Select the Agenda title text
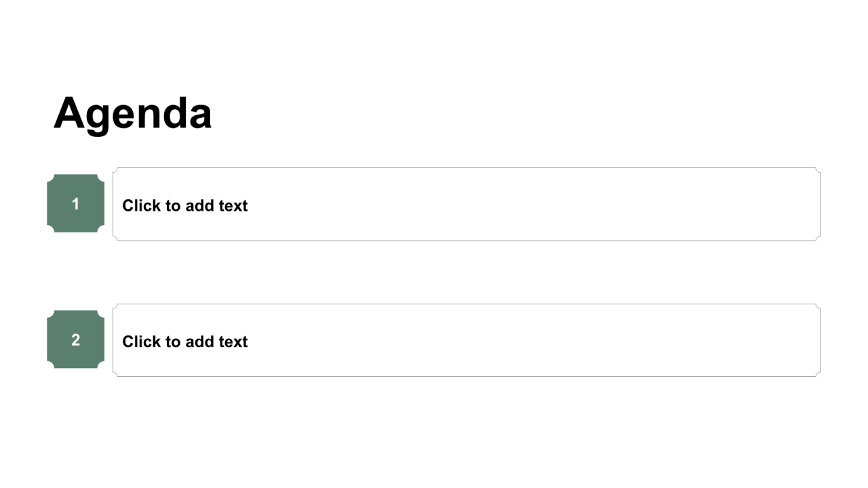The height and width of the screenshot is (488, 868). 133,113
